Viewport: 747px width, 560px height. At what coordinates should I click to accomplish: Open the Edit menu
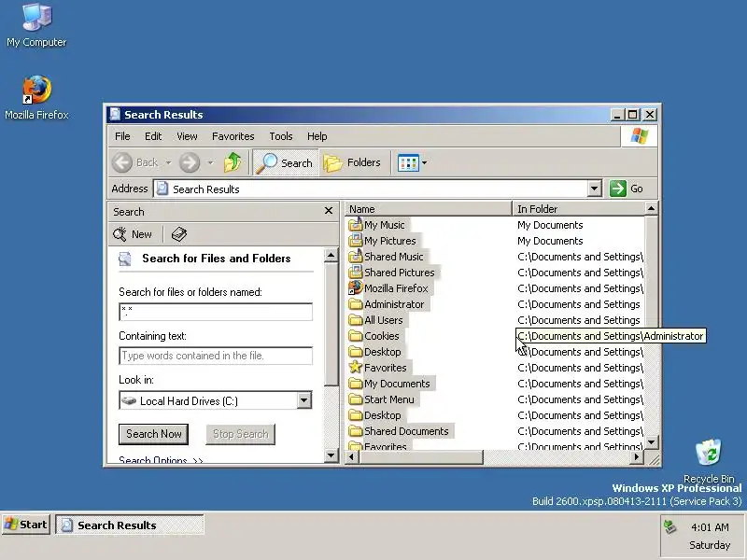153,136
